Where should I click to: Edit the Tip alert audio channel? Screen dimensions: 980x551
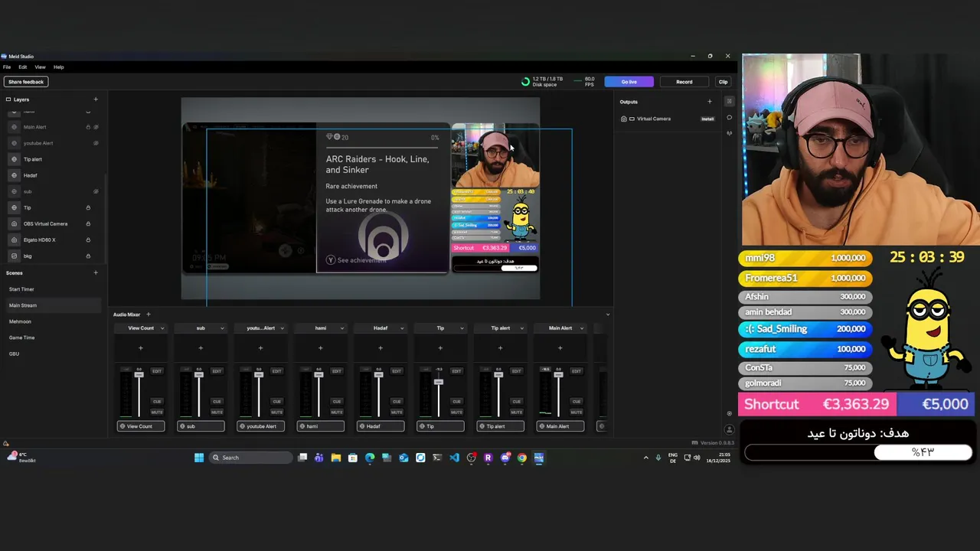pos(517,371)
